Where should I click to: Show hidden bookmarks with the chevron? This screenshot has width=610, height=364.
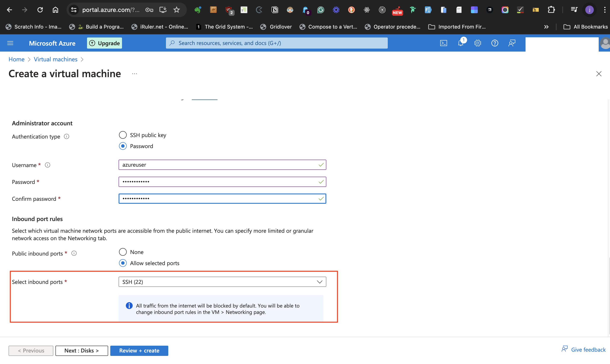coord(546,27)
